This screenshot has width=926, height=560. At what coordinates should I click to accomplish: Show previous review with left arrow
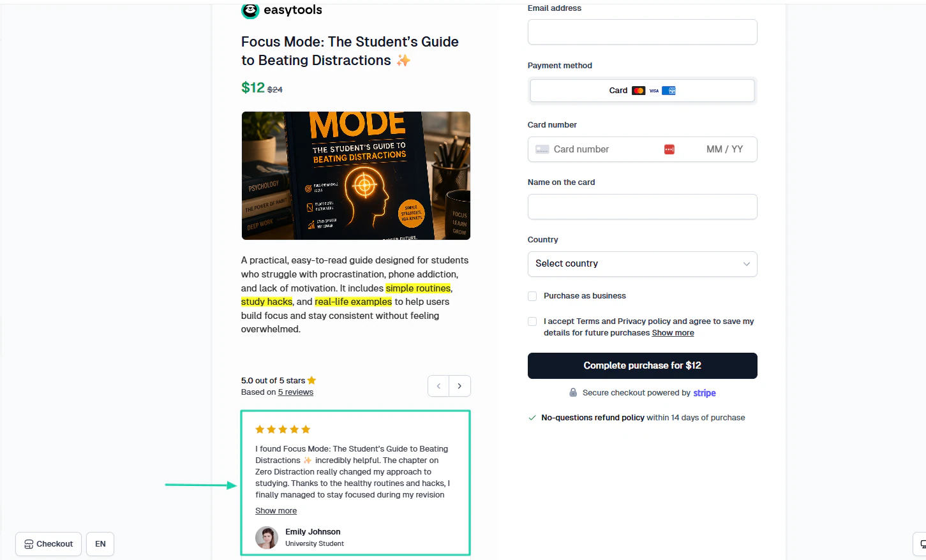438,386
